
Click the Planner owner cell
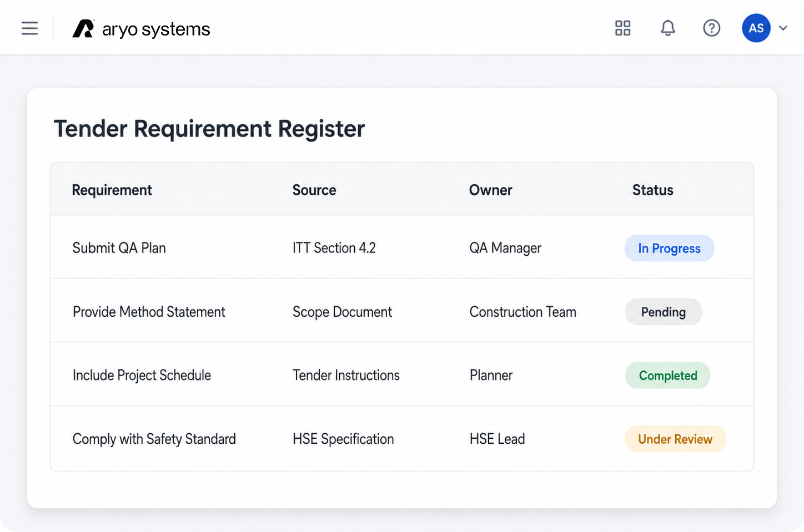click(491, 376)
